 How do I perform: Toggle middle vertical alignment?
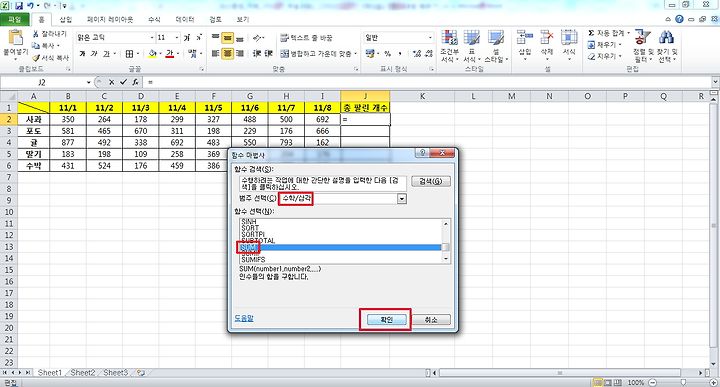227,38
